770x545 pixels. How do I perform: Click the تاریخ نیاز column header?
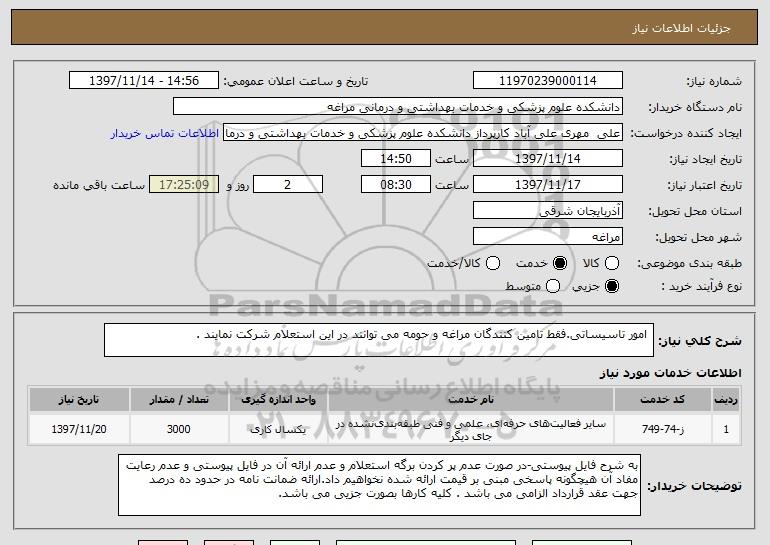(79, 400)
